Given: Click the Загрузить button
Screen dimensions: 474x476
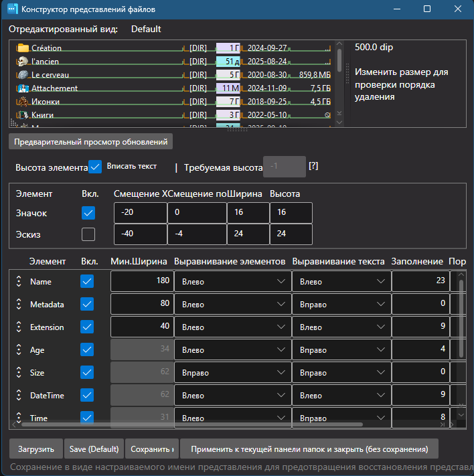Looking at the screenshot, I should pyautogui.click(x=36, y=449).
